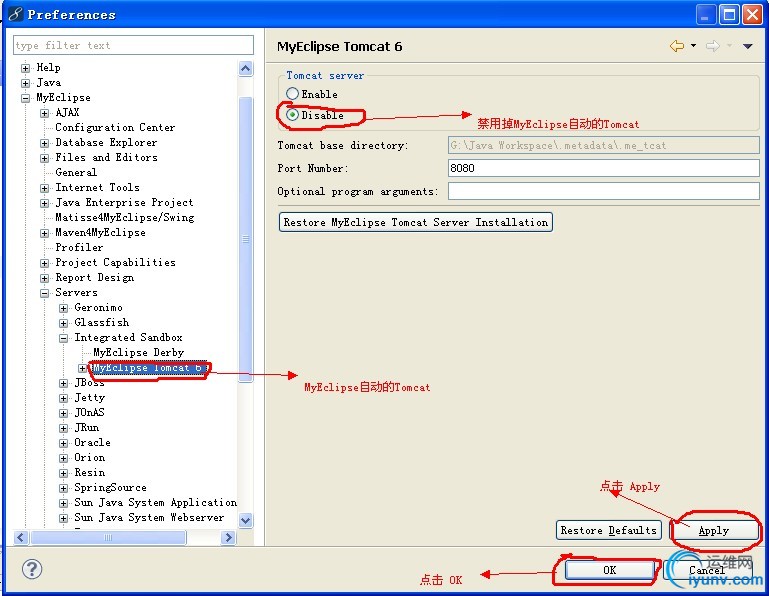Viewport: 769px width, 596px height.
Task: Expand the Sun Java System Application node
Action: [x=63, y=503]
